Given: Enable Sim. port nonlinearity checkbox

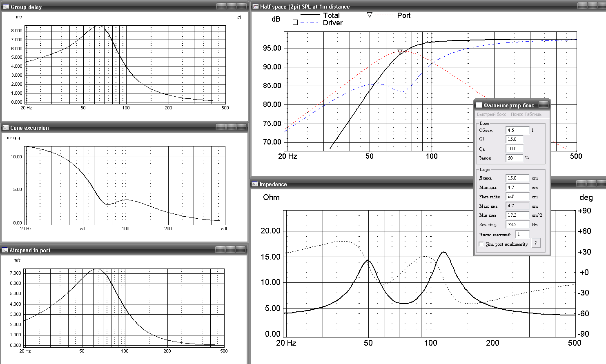Looking at the screenshot, I should point(481,244).
